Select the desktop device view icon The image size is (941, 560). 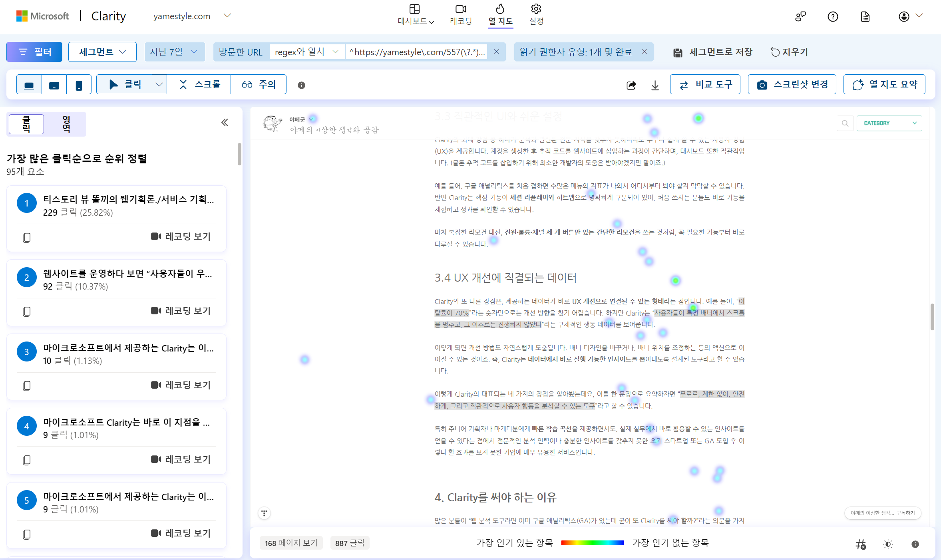[x=29, y=85]
